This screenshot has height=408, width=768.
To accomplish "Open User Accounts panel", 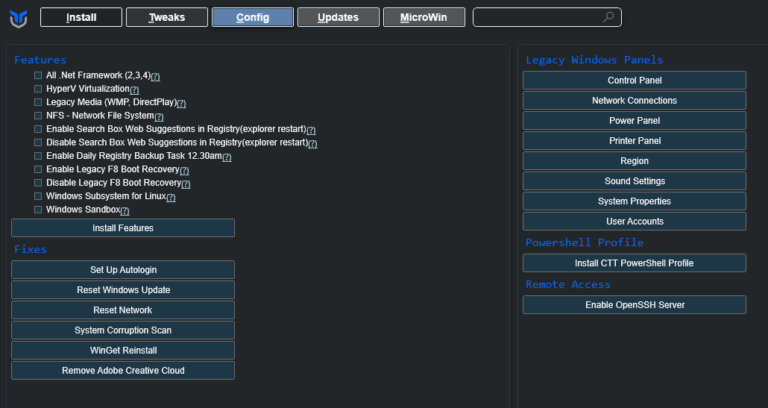I will [x=634, y=221].
